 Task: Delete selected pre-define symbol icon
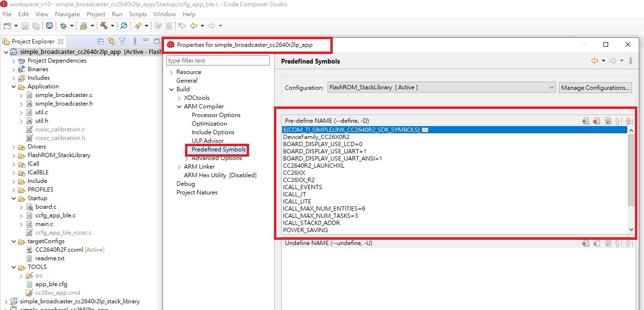coord(597,121)
